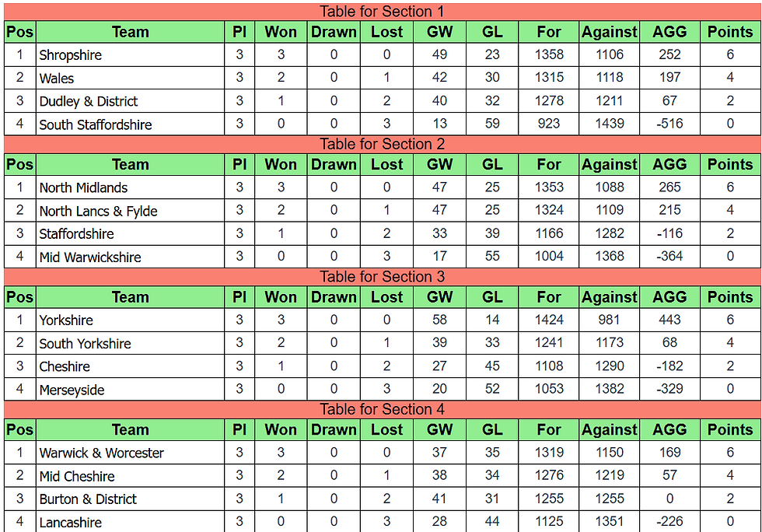This screenshot has width=762, height=532.
Task: Select the Table for Section 1 header
Action: click(382, 11)
